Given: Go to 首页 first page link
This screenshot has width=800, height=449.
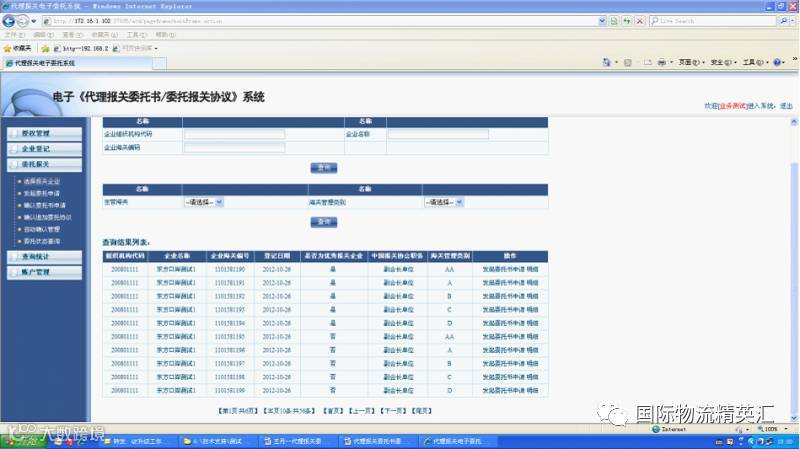Looking at the screenshot, I should (x=334, y=411).
